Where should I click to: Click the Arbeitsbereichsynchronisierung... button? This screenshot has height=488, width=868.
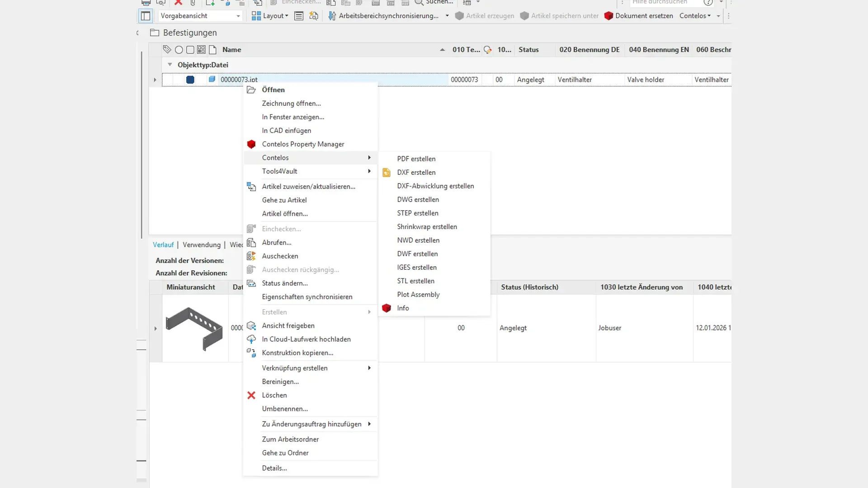(x=383, y=16)
